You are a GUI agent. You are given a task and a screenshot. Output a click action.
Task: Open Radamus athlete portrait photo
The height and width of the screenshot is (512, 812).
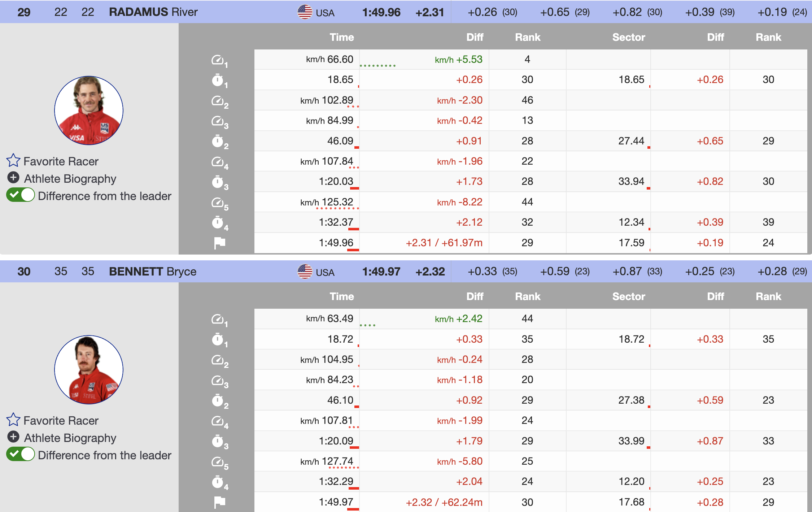pyautogui.click(x=89, y=110)
